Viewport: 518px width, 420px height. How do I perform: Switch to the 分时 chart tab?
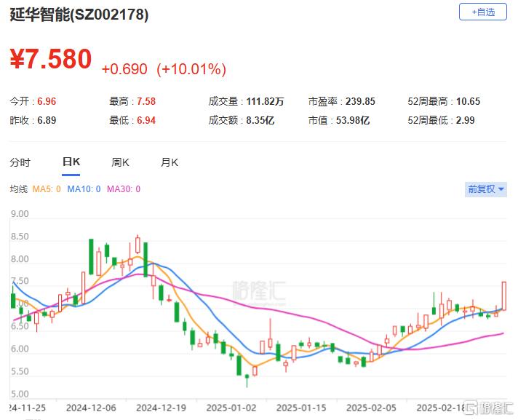pos(20,162)
